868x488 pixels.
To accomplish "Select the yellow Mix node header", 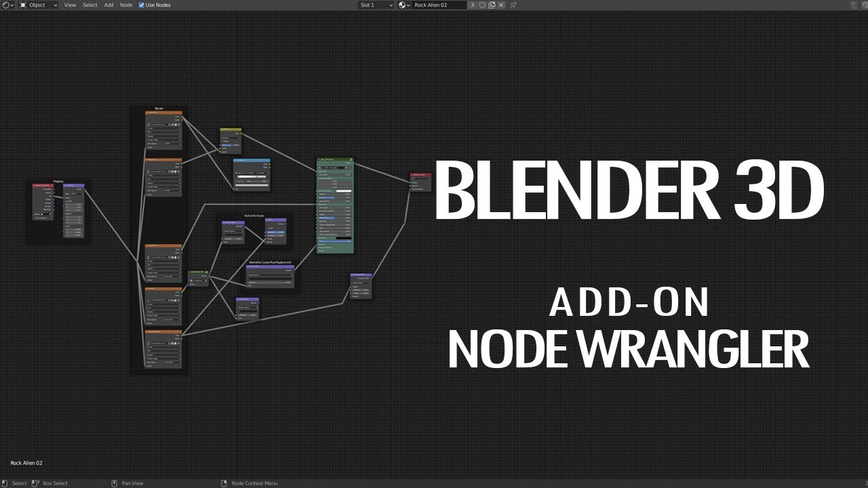I will pos(231,129).
